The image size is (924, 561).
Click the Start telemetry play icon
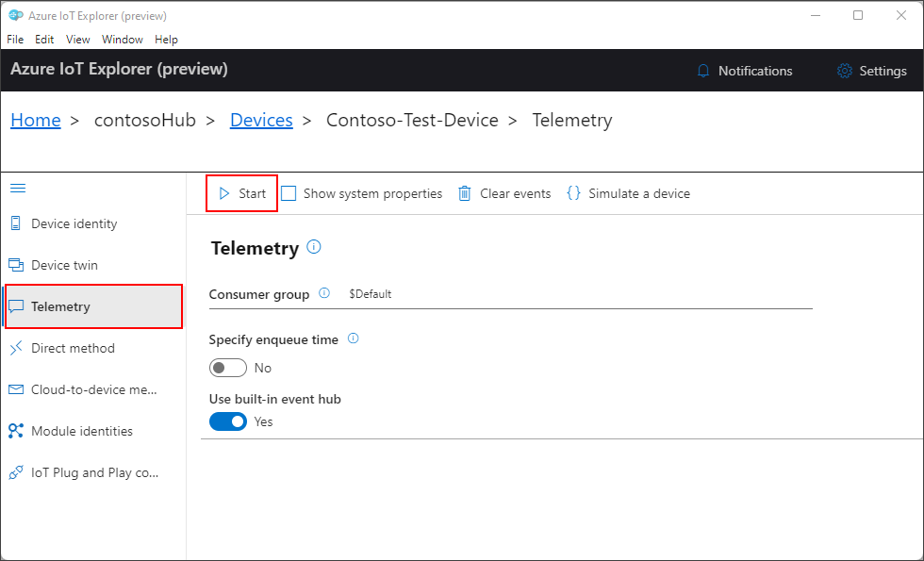224,193
